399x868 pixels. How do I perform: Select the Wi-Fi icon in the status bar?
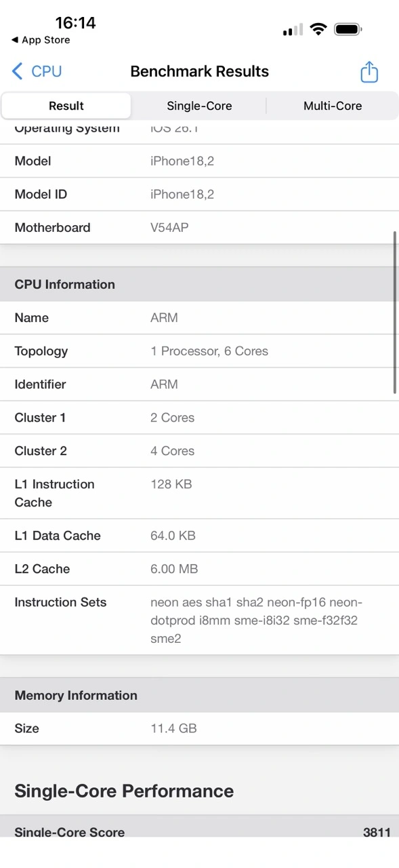pyautogui.click(x=318, y=29)
